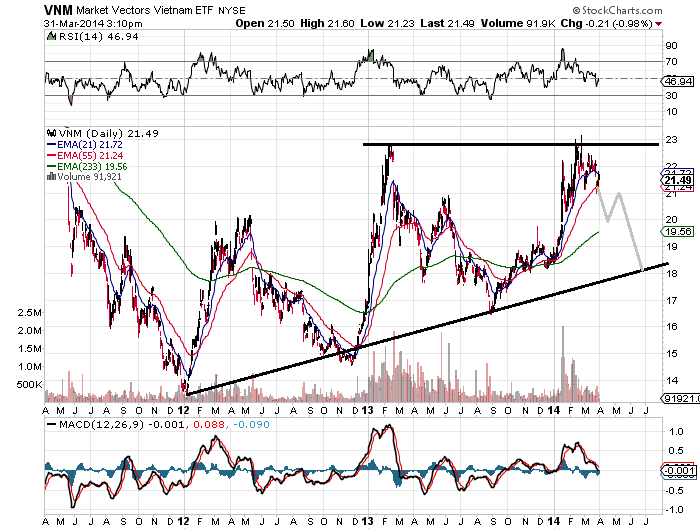The height and width of the screenshot is (530, 700).
Task: Click the volume bars icon in legend
Action: pyautogui.click(x=52, y=176)
